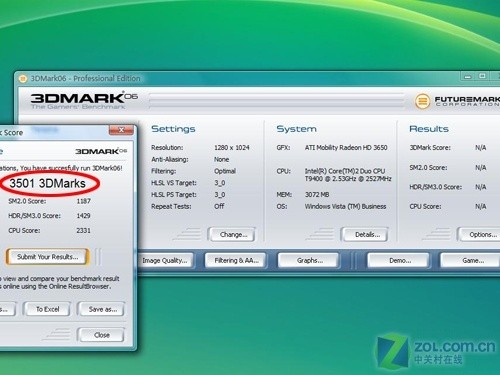Click the resolution value 1280 x 1024
Screen dimensions: 500x375
click(232, 148)
